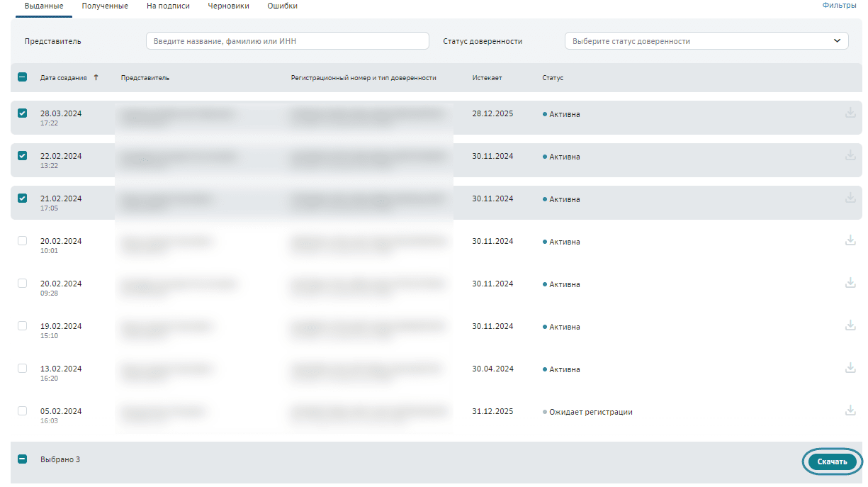This screenshot has height=487, width=868.
Task: Download the power of attorney created 28.03.2024
Action: pos(850,113)
